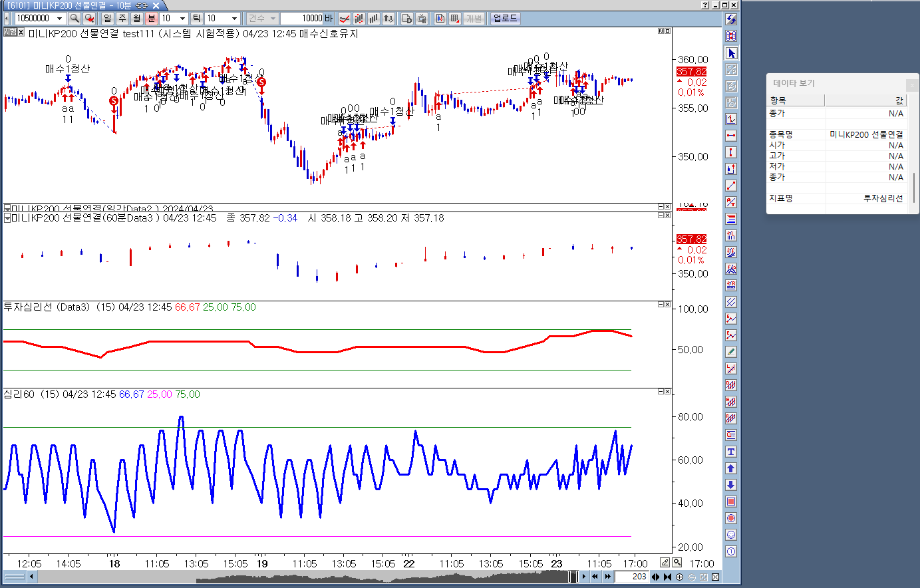This screenshot has height=588, width=920.
Task: Click the zoom-in plus icon at bottom
Action: click(679, 577)
